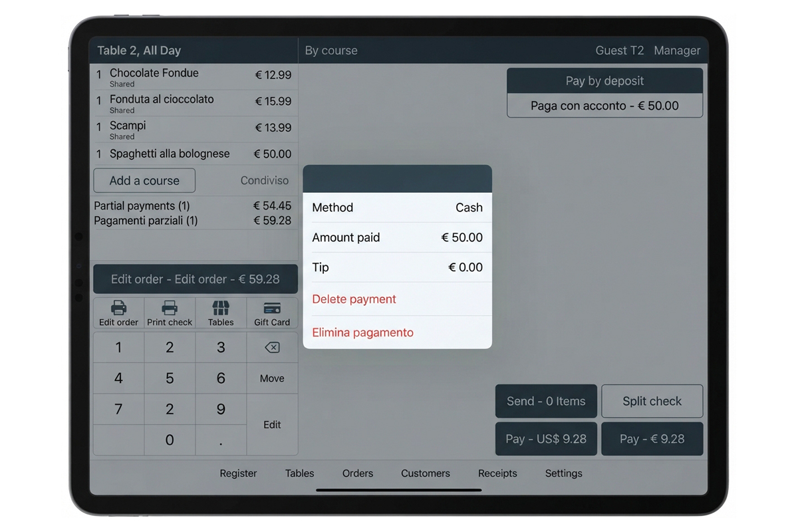Tap keypad digit 9
This screenshot has width=798, height=532.
(221, 410)
